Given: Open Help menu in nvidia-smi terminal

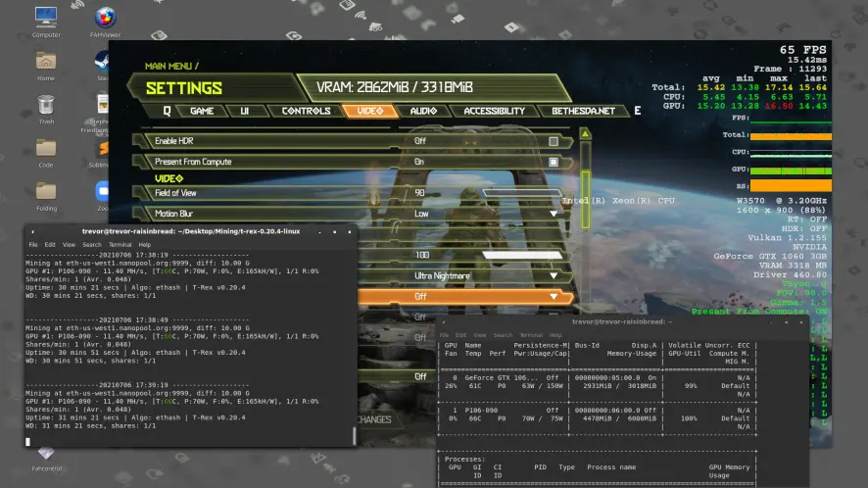Looking at the screenshot, I should click(x=555, y=335).
